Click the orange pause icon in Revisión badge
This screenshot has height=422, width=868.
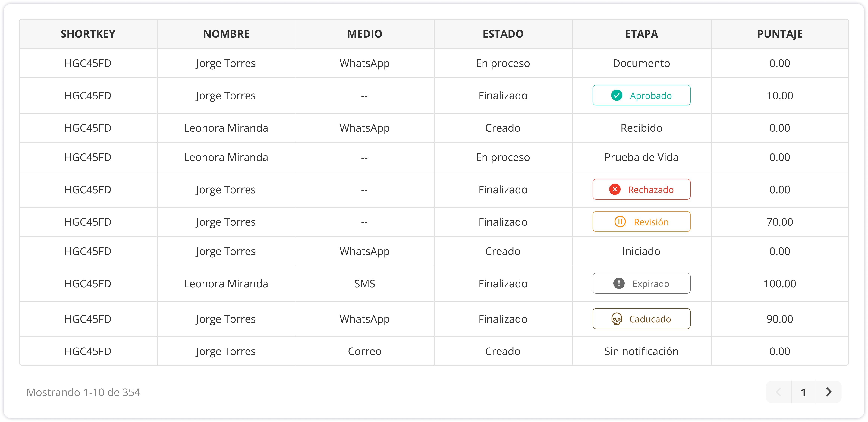click(620, 222)
